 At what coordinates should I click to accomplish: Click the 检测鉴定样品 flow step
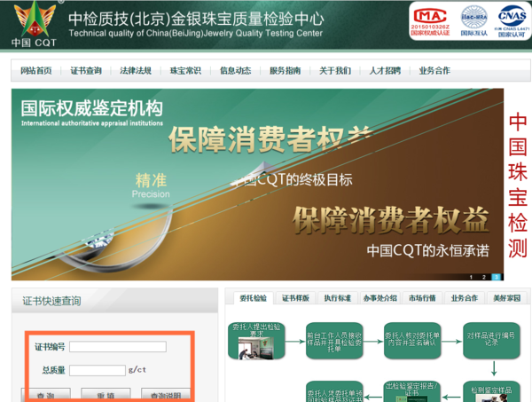(x=491, y=392)
